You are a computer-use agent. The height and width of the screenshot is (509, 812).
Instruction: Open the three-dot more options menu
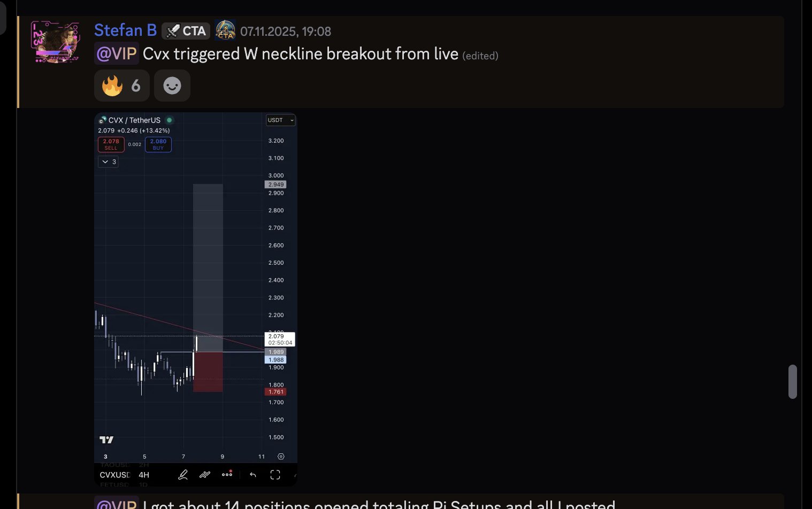pyautogui.click(x=227, y=474)
